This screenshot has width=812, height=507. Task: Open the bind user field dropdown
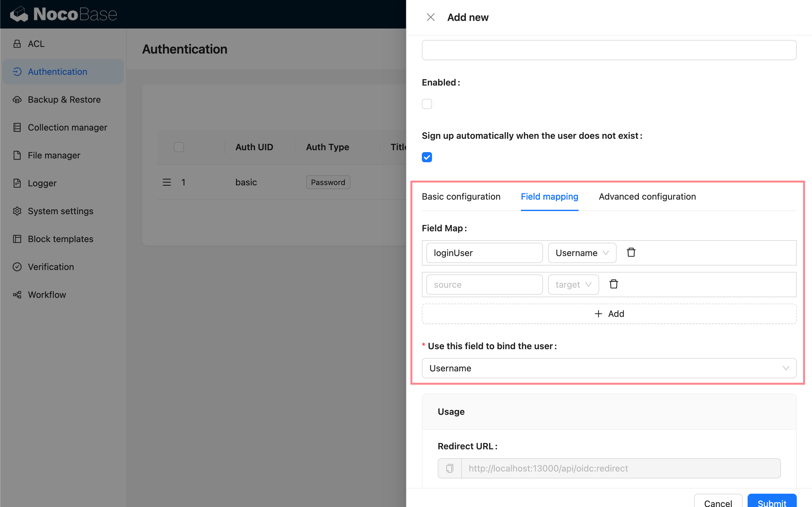609,368
